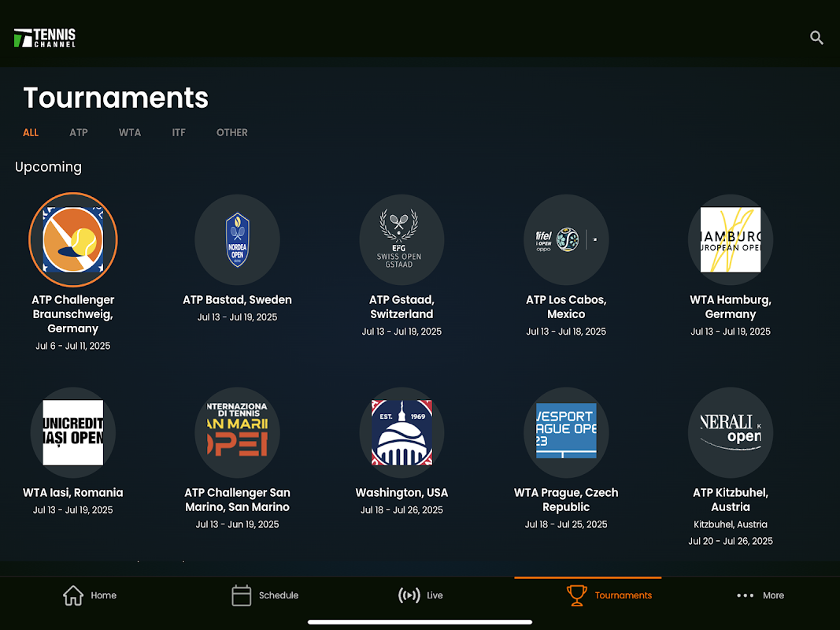This screenshot has height=630, width=840.
Task: Open Washington, USA tournament title
Action: pos(401,493)
